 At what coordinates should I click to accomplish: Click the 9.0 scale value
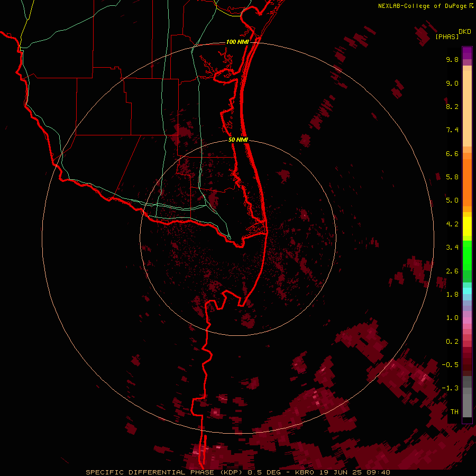click(x=452, y=83)
